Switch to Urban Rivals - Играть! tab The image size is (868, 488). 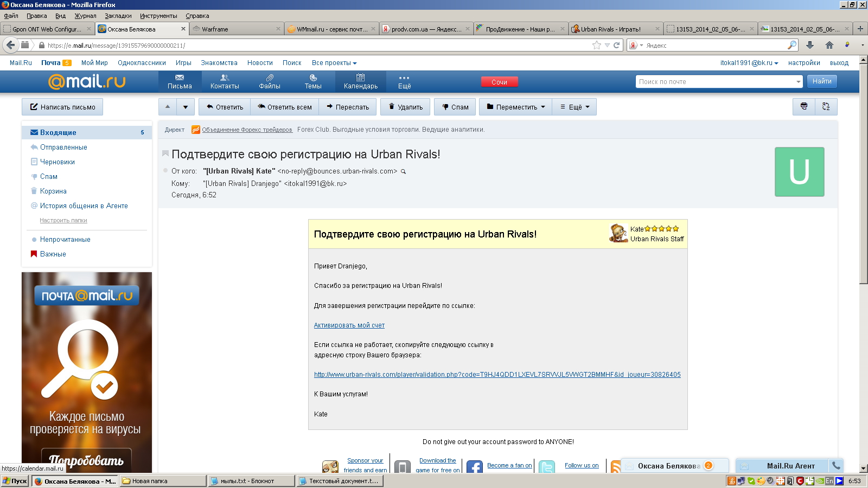pyautogui.click(x=616, y=29)
